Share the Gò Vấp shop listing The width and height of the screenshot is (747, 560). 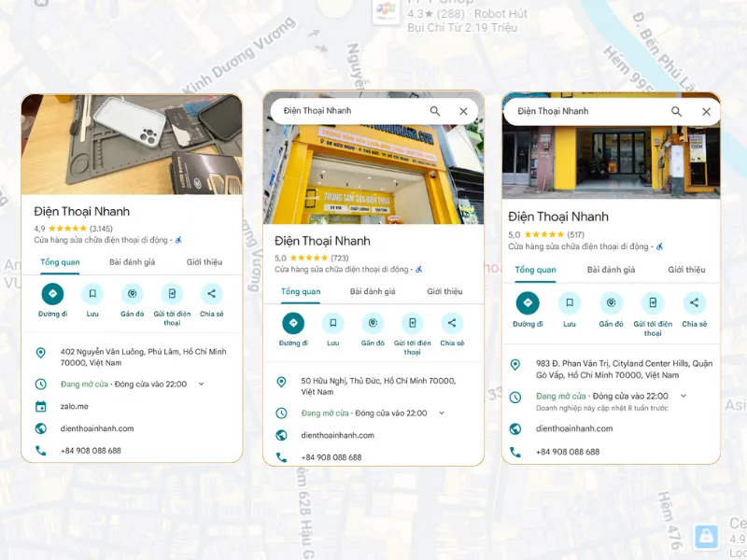tap(695, 302)
